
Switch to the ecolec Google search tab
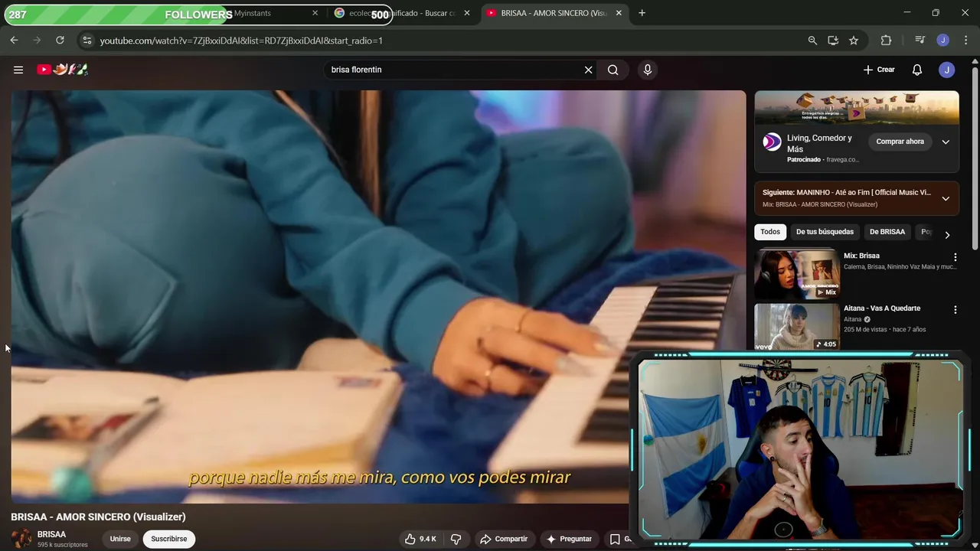pyautogui.click(x=403, y=13)
